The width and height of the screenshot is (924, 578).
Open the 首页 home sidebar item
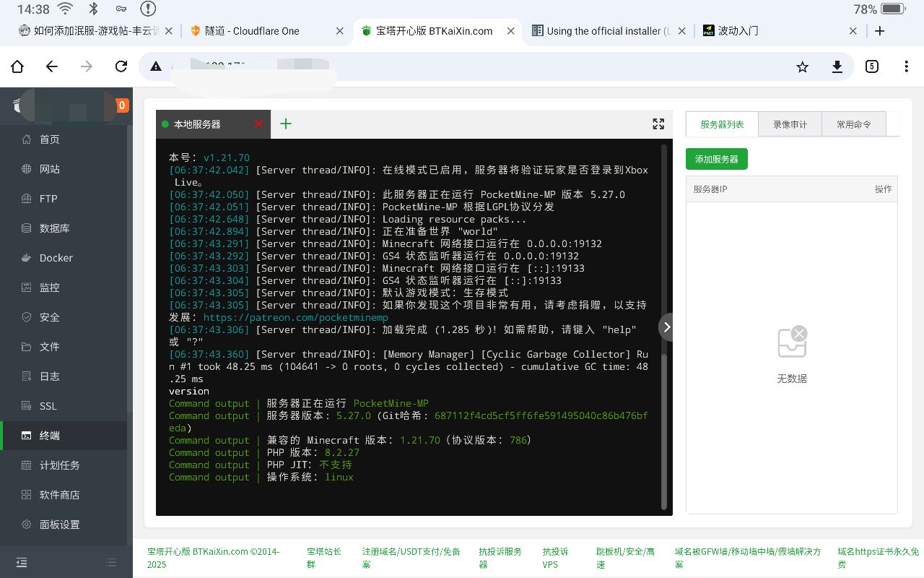(x=64, y=139)
